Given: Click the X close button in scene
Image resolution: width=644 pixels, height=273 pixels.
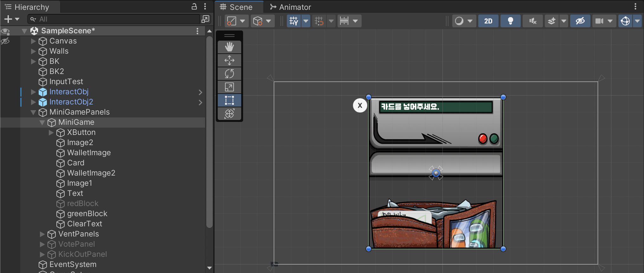Looking at the screenshot, I should (x=360, y=105).
